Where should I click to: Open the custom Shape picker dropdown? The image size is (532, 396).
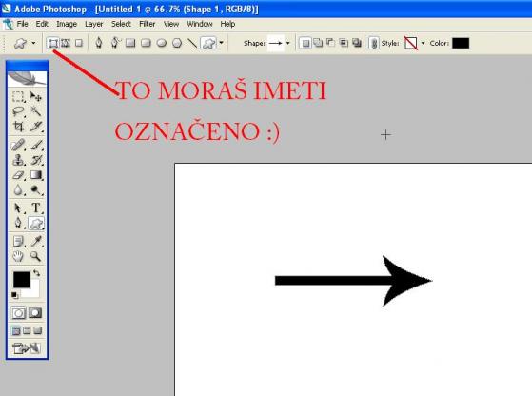[287, 43]
